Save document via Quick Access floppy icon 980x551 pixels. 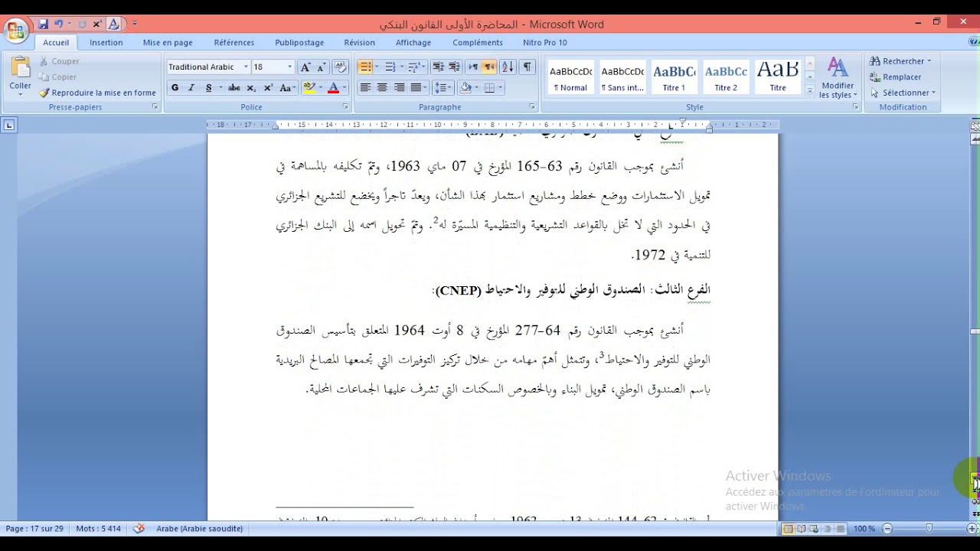click(44, 24)
